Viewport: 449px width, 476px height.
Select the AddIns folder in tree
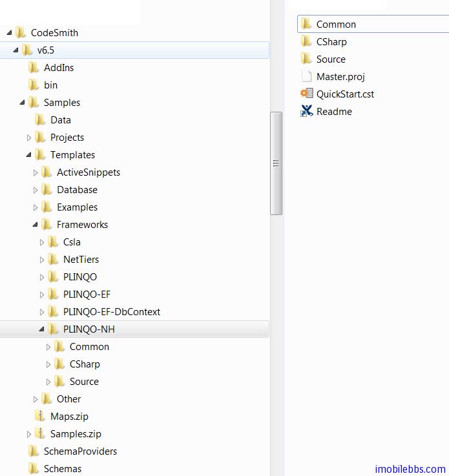click(58, 68)
